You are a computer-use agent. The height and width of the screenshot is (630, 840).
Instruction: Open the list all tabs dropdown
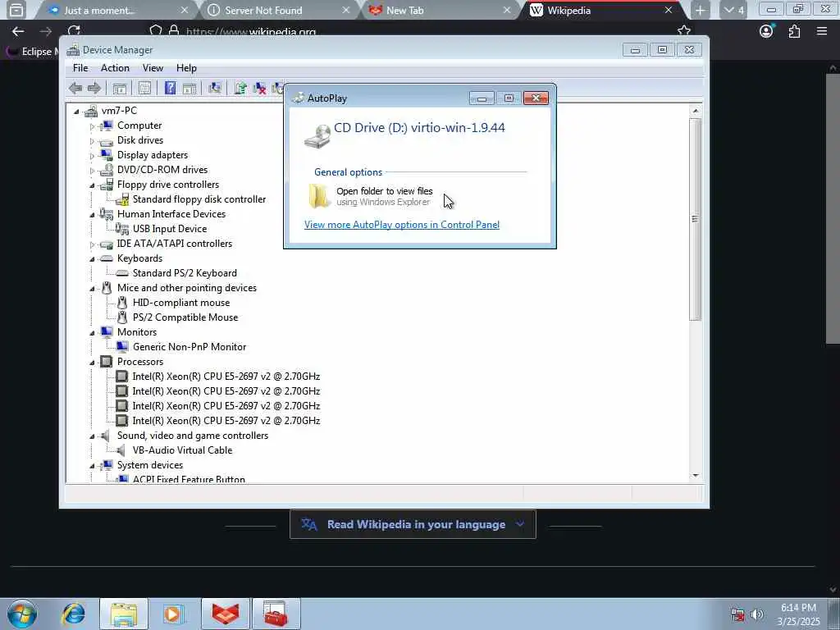[733, 10]
